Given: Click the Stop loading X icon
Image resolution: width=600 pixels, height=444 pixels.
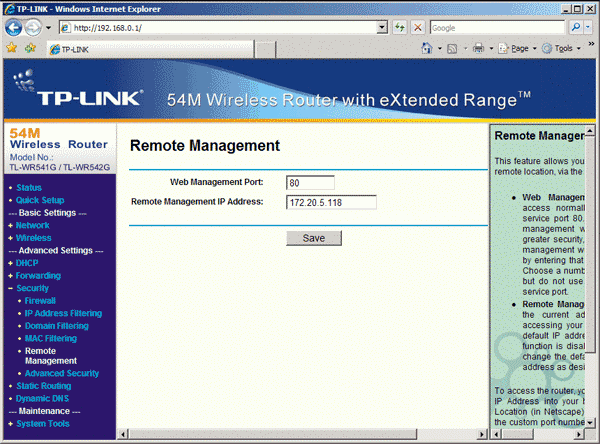Looking at the screenshot, I should click(418, 28).
